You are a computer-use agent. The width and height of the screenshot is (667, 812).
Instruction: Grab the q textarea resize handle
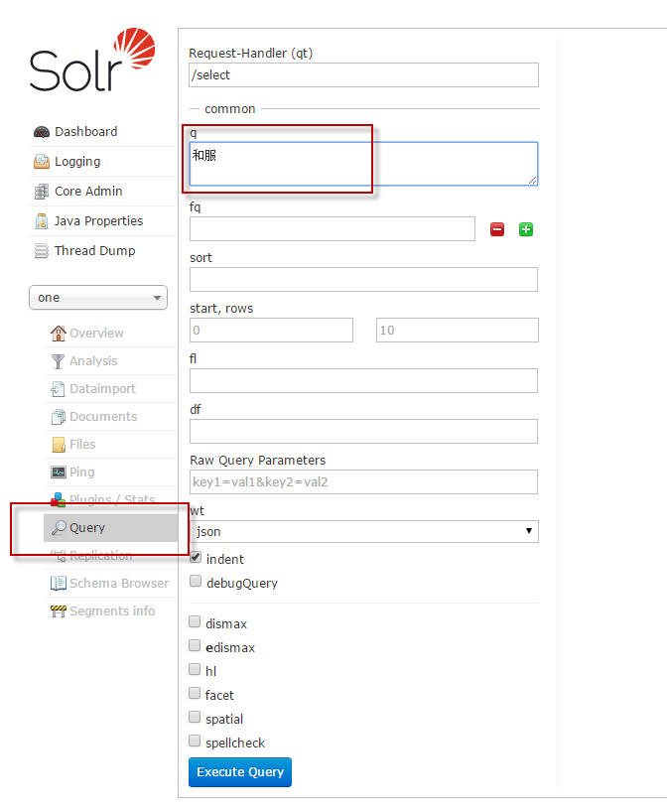point(532,180)
